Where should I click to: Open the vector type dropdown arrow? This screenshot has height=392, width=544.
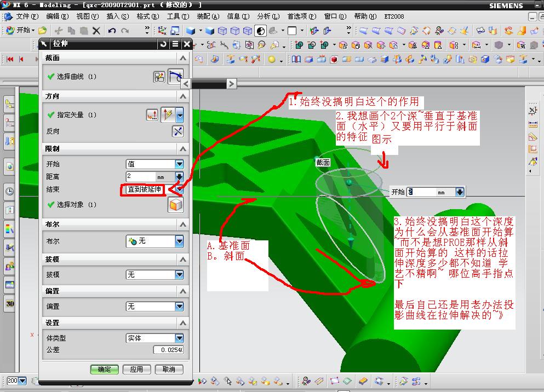tap(180, 115)
